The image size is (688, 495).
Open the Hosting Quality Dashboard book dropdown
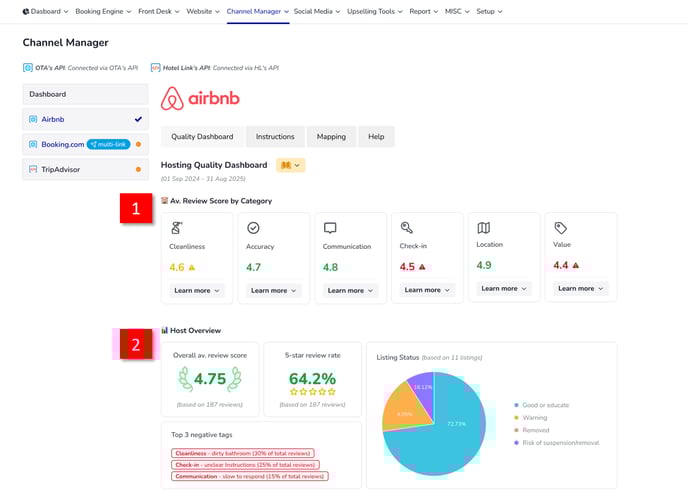click(290, 165)
